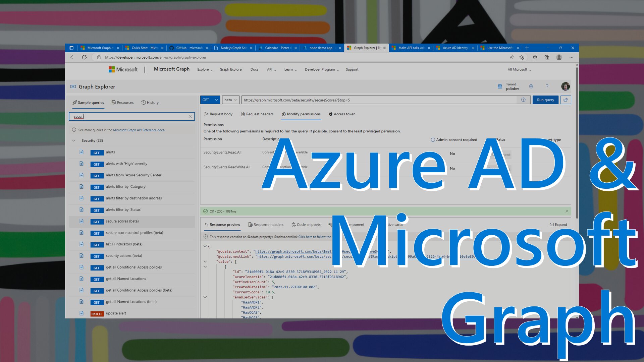Clear the 'securi' search with the X icon
644x362 pixels.
tap(190, 116)
